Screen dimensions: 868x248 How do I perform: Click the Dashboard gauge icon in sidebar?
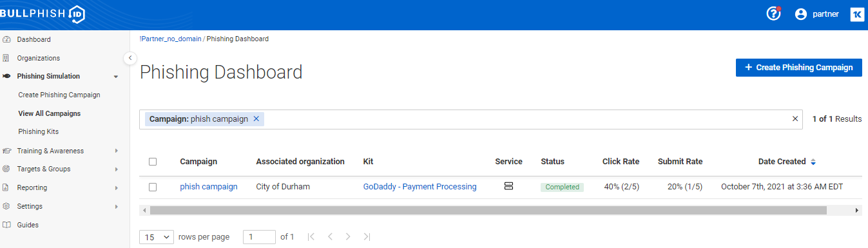pyautogui.click(x=6, y=39)
